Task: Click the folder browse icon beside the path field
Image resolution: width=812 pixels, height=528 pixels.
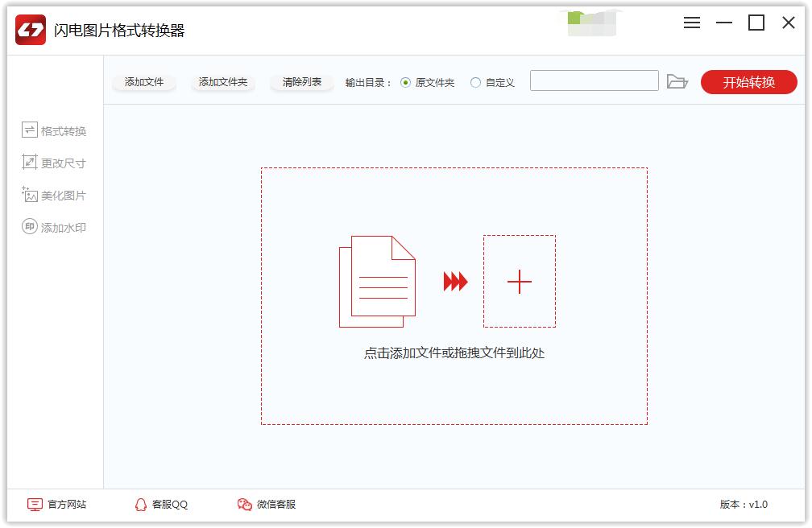Action: (x=679, y=81)
